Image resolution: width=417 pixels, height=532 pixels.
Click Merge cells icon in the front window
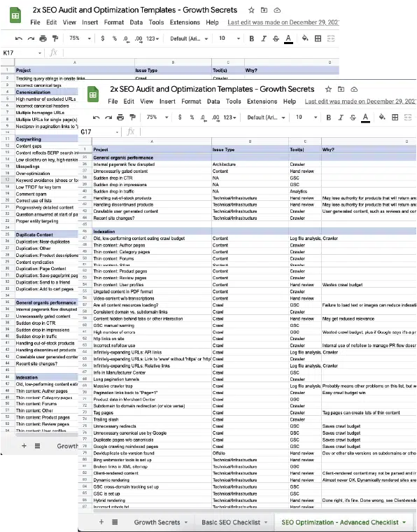[408, 118]
